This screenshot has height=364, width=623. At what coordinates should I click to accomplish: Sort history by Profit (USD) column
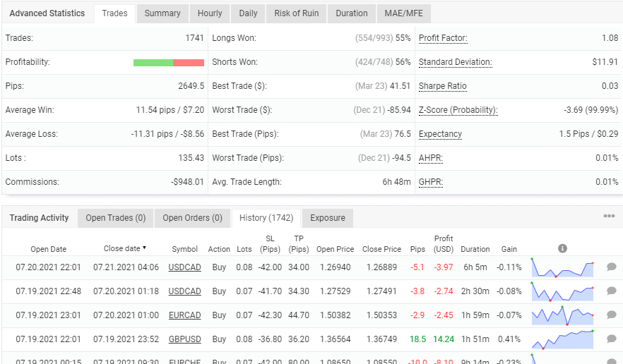pyautogui.click(x=444, y=244)
